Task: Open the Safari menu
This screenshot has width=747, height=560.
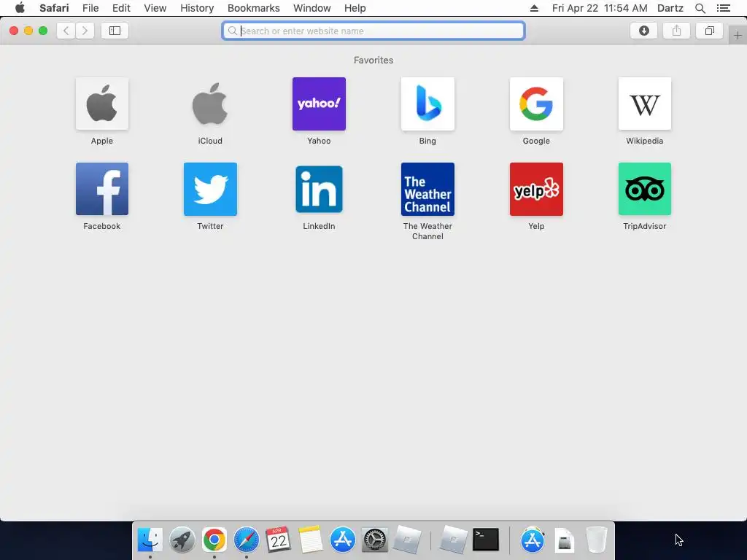Action: 54,8
